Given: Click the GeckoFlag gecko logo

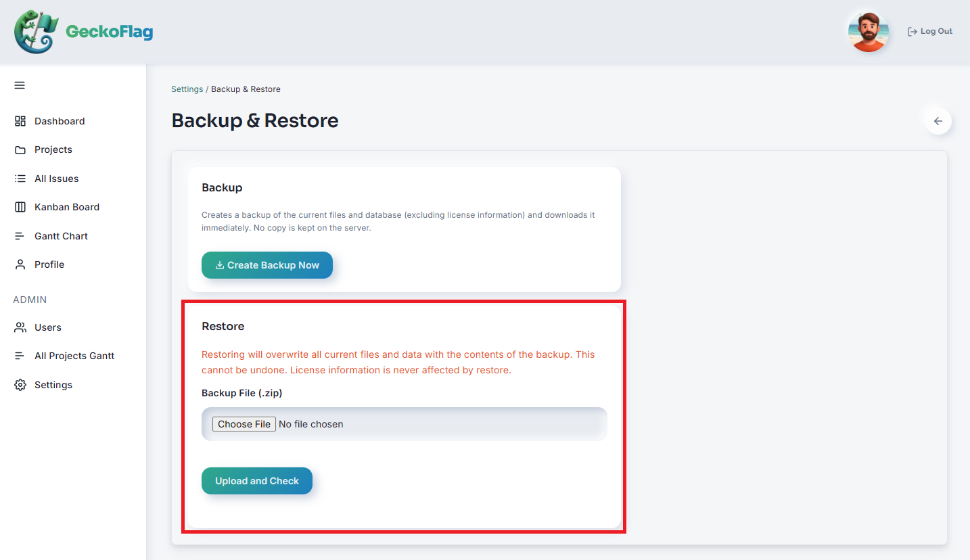Looking at the screenshot, I should pos(37,32).
